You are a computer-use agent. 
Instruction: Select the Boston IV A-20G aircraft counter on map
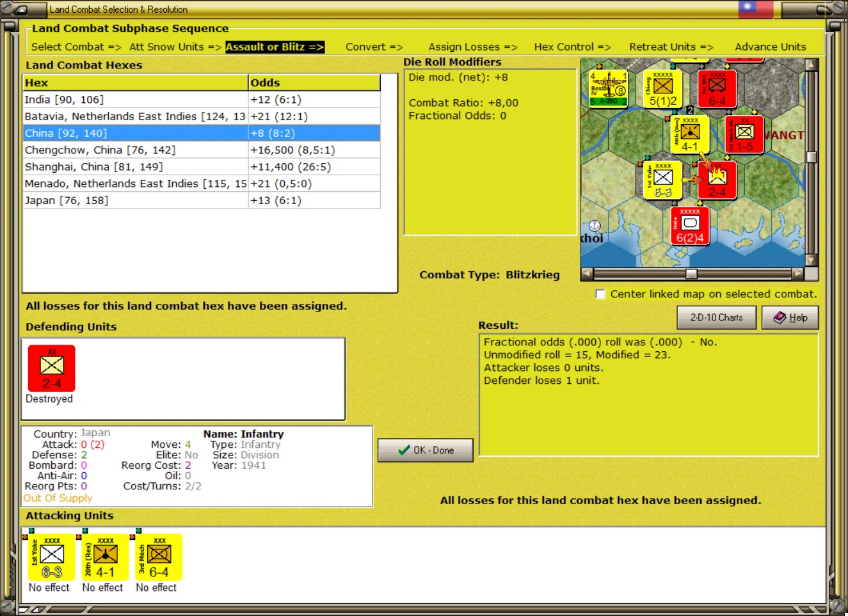pos(608,88)
